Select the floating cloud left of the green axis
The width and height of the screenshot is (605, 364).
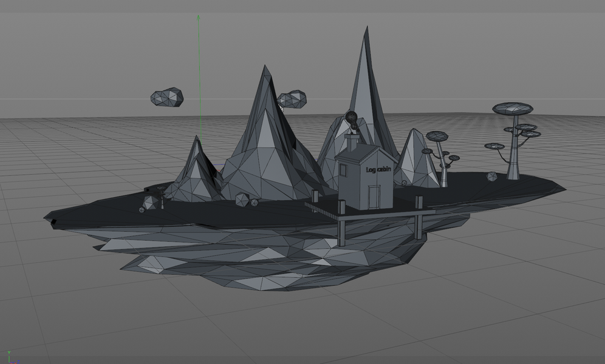point(167,97)
